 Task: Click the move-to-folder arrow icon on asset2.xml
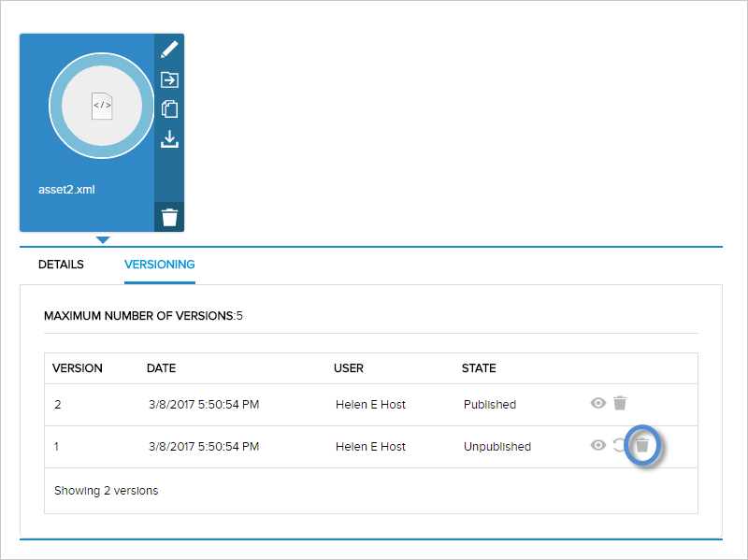(x=169, y=79)
